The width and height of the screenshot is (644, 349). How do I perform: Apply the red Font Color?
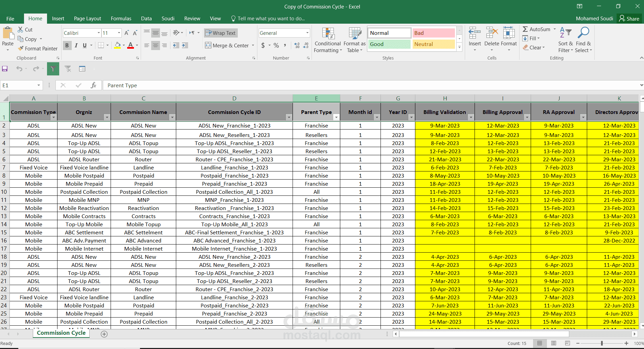131,45
